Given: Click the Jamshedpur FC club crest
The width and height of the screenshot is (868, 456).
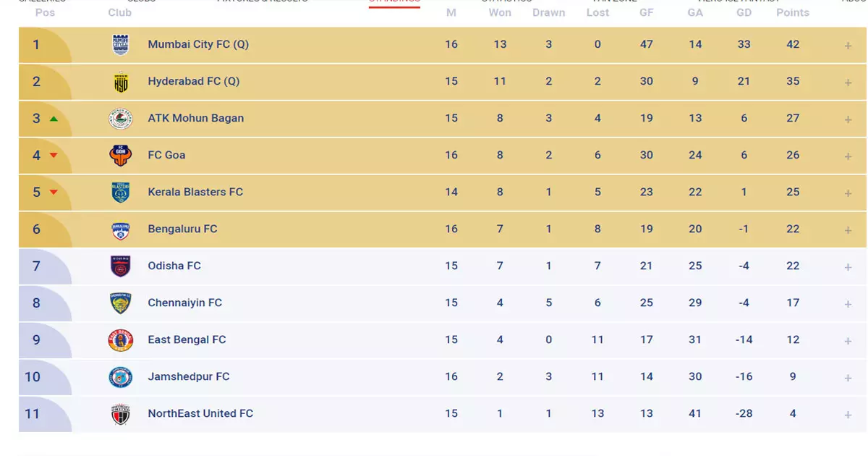Looking at the screenshot, I should point(121,377).
